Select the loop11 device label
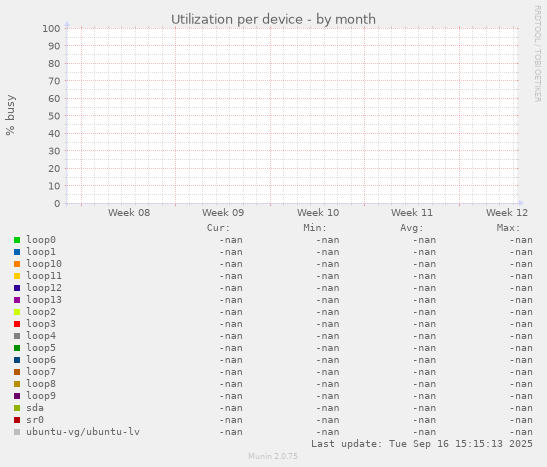This screenshot has width=547, height=467. point(44,276)
